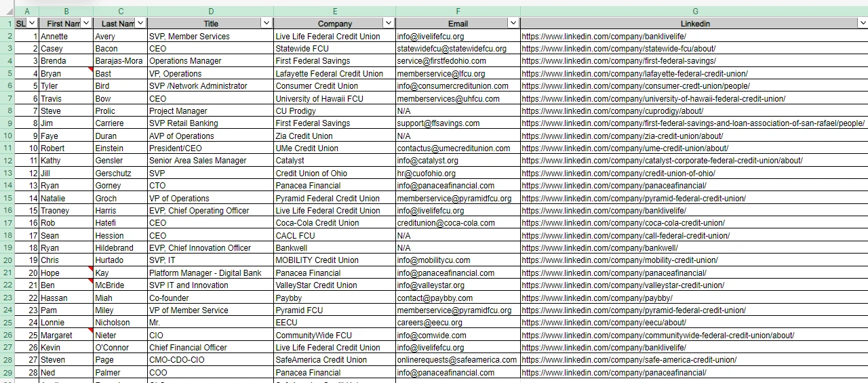Open the statewide-fcu/about LinkedIn link
868x383 pixels.
[618, 49]
